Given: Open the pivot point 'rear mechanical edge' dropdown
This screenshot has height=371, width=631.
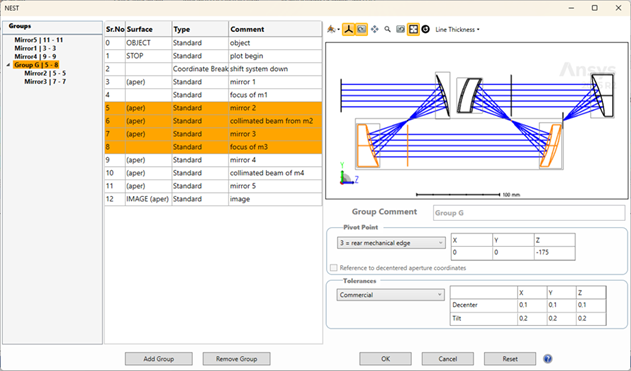Looking at the screenshot, I should coord(391,243).
